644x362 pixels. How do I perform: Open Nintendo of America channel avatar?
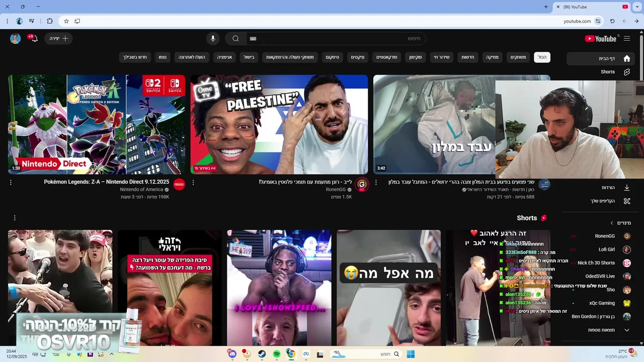tap(179, 185)
